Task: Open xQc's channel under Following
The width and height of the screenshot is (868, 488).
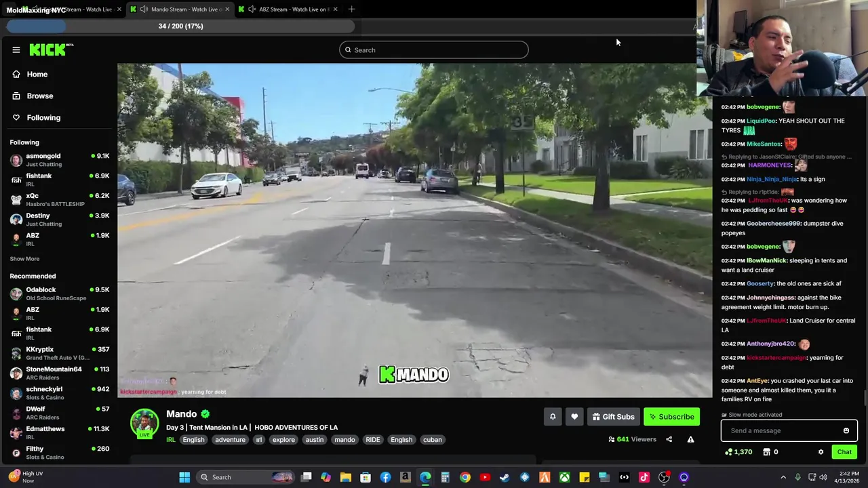Action: click(x=59, y=199)
